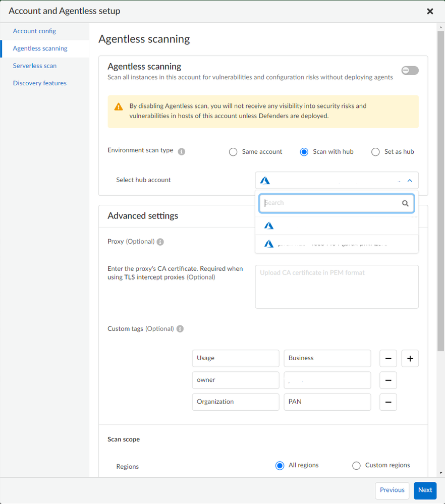The width and height of the screenshot is (445, 504).
Task: Collapse the Select hub account dropdown
Action: pos(410,180)
